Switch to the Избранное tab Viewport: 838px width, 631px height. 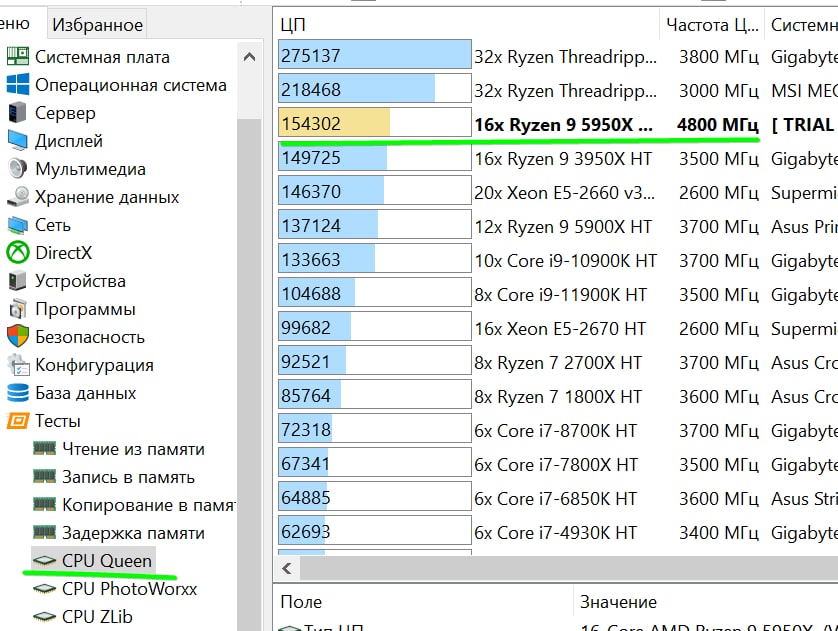point(97,25)
